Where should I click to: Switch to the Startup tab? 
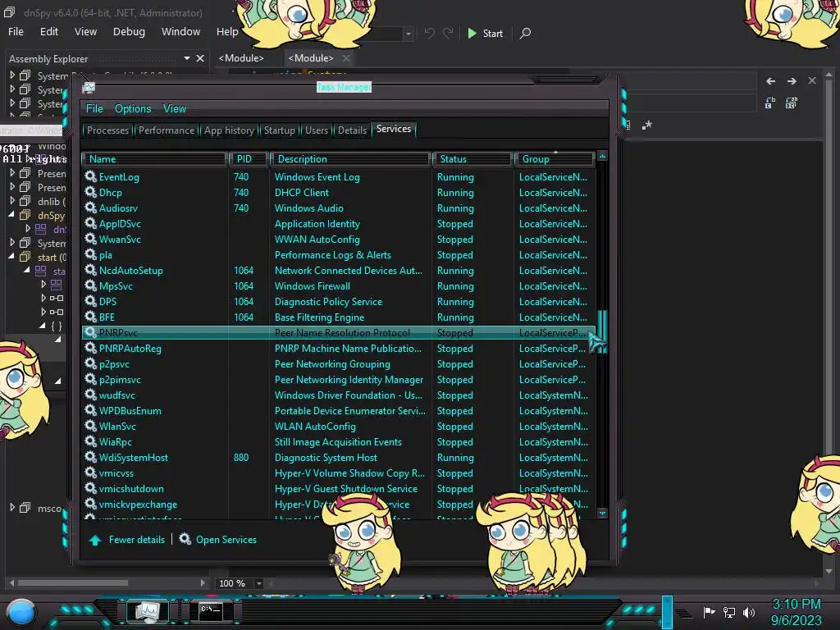279,130
